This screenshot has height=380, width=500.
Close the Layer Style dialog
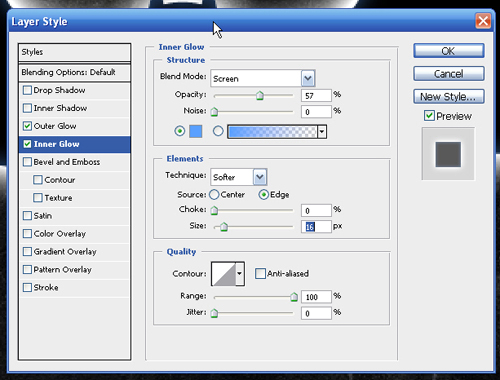[483, 21]
